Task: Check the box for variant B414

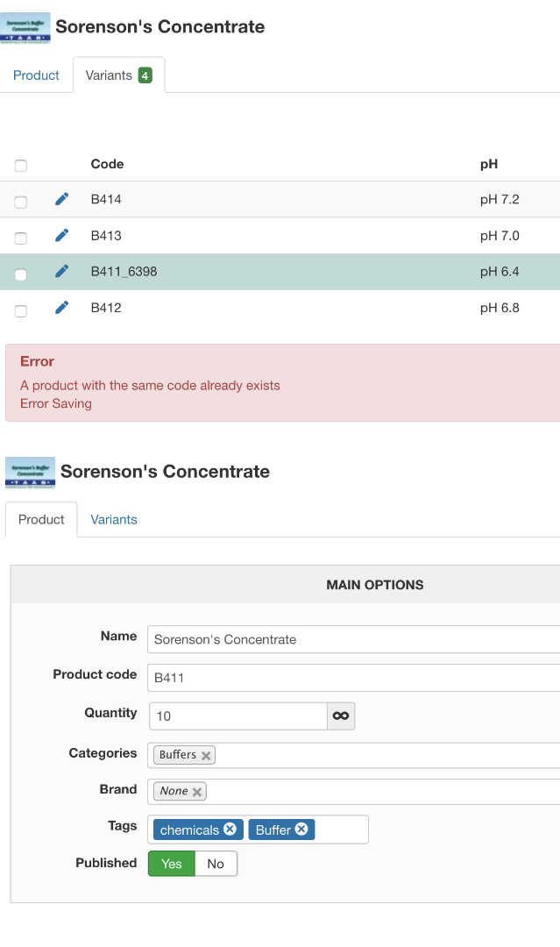Action: coord(21,202)
